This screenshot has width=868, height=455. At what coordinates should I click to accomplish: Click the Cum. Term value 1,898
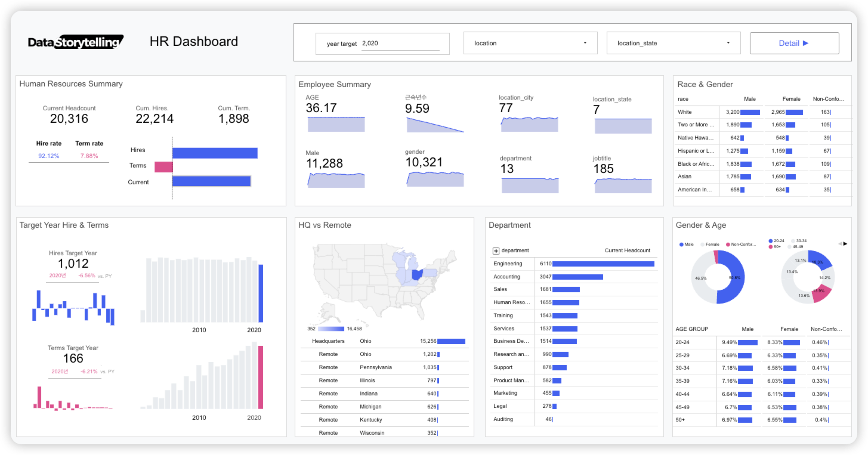[x=234, y=119]
